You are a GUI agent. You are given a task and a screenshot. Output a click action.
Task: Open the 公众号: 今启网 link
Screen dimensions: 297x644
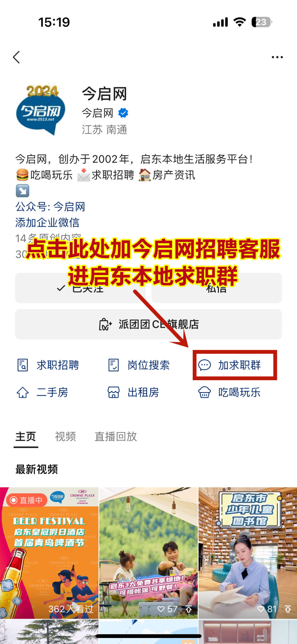pos(50,207)
